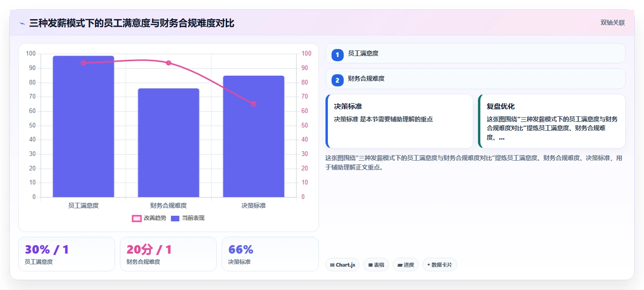Click the 决策标准 x-axis label
This screenshot has height=290, width=644.
coord(254,205)
